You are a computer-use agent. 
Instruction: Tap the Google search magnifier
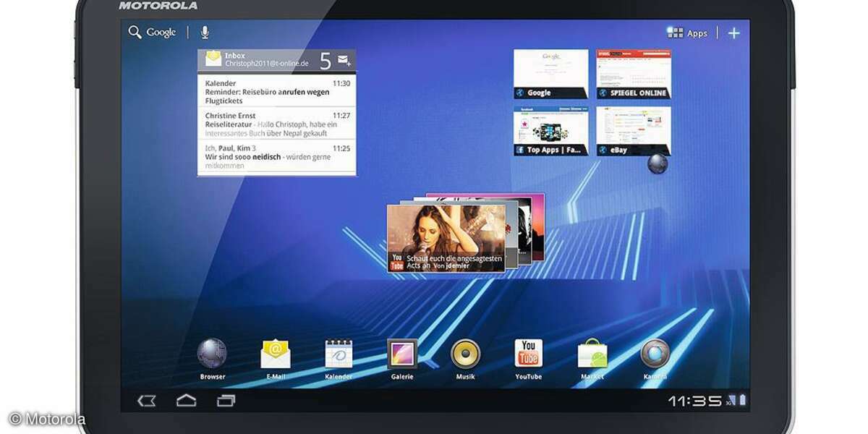(x=135, y=32)
